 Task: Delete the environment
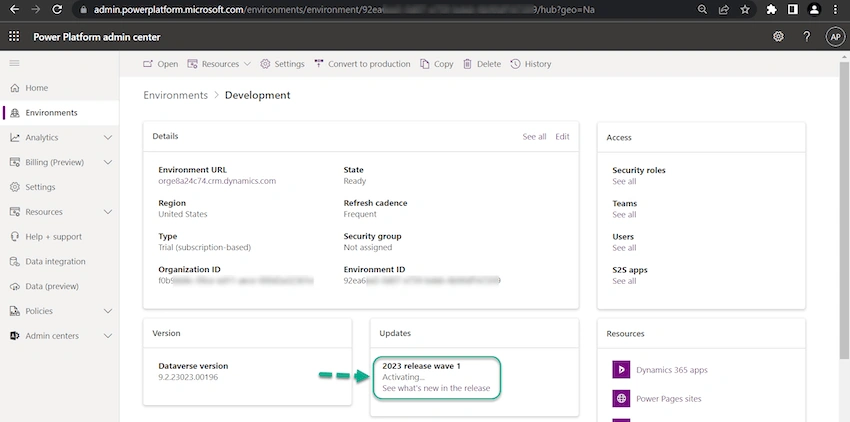pyautogui.click(x=482, y=64)
